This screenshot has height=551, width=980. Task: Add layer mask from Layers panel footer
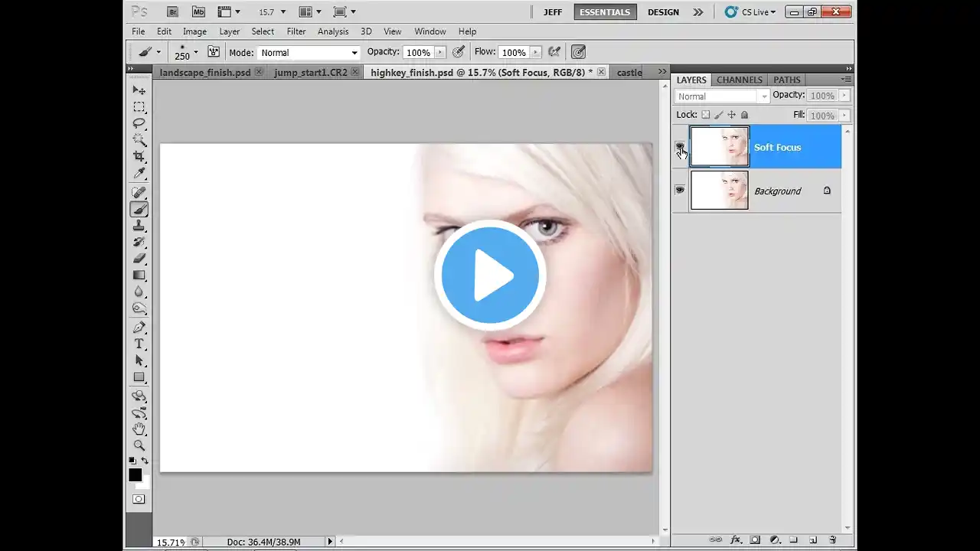pyautogui.click(x=755, y=540)
